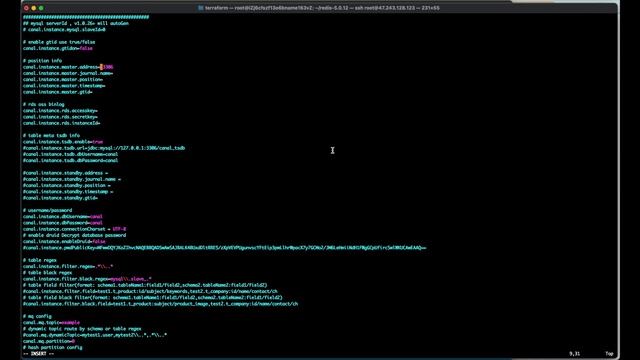Click the canal.instance.filter.black.regex line
Image resolution: width=640 pixels, height=360 pixels.
pos(87,279)
